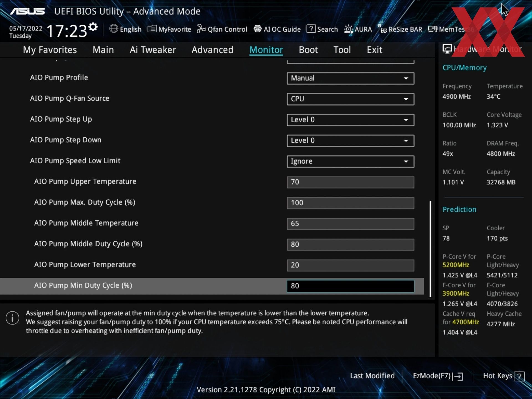Screen dimensions: 532x399
Task: Select AIO Pump Step Down label
Action: pyautogui.click(x=66, y=140)
